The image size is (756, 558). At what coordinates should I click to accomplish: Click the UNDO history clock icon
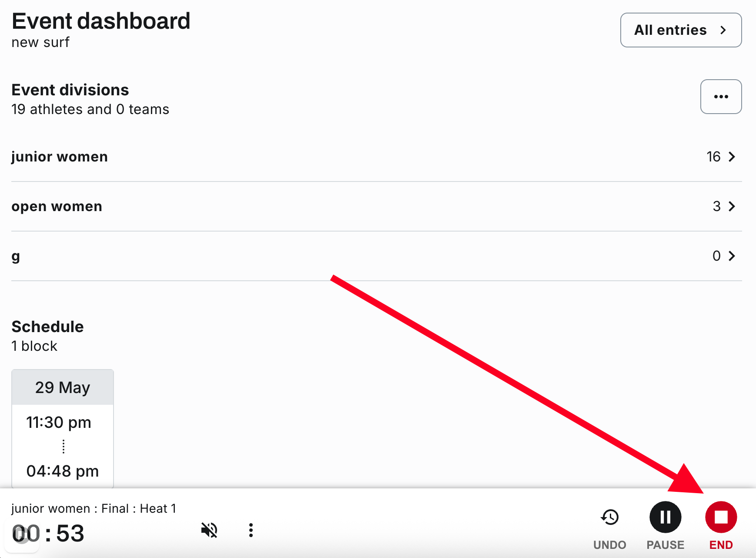pos(610,517)
